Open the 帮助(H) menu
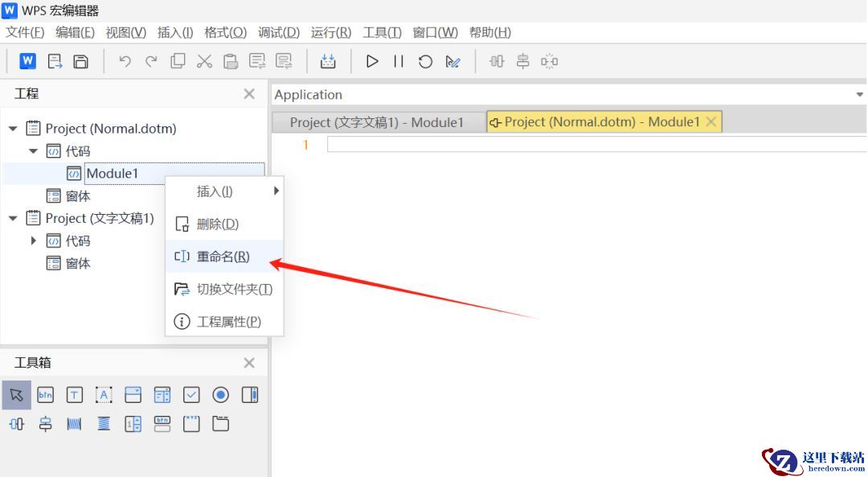868x477 pixels. click(x=490, y=33)
